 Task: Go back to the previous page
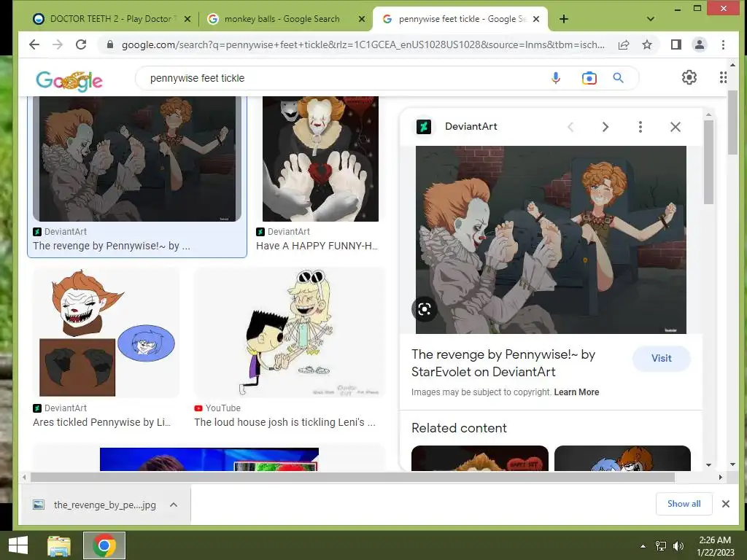point(34,44)
